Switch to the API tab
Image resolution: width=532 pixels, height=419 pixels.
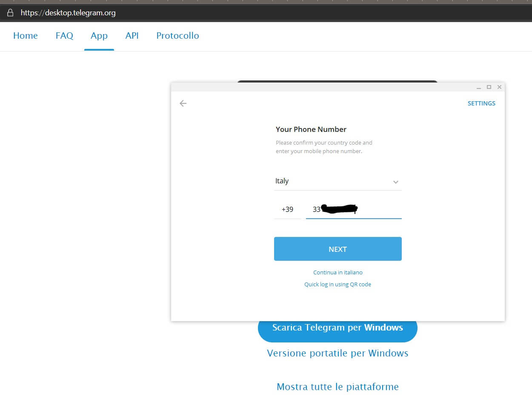click(x=132, y=36)
